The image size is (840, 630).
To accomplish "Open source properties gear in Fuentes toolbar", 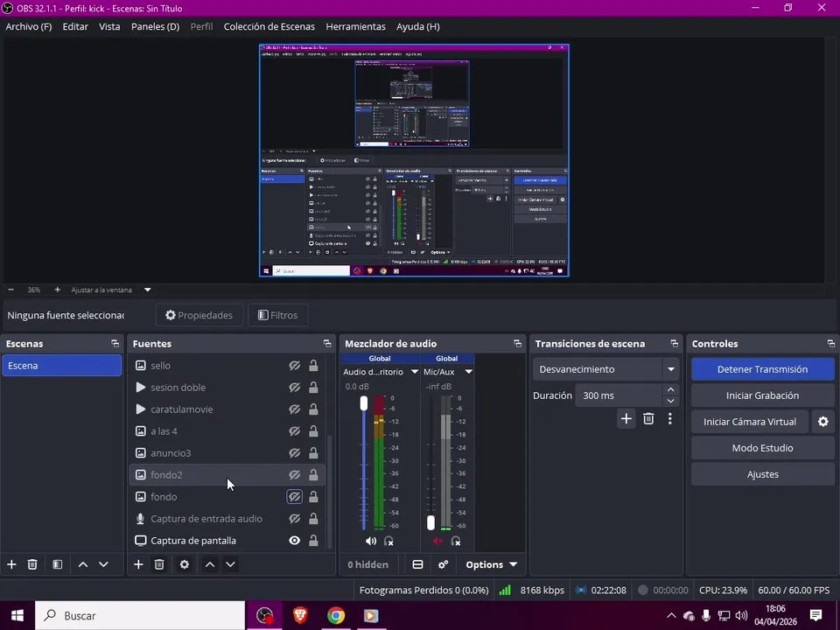I will 185,564.
